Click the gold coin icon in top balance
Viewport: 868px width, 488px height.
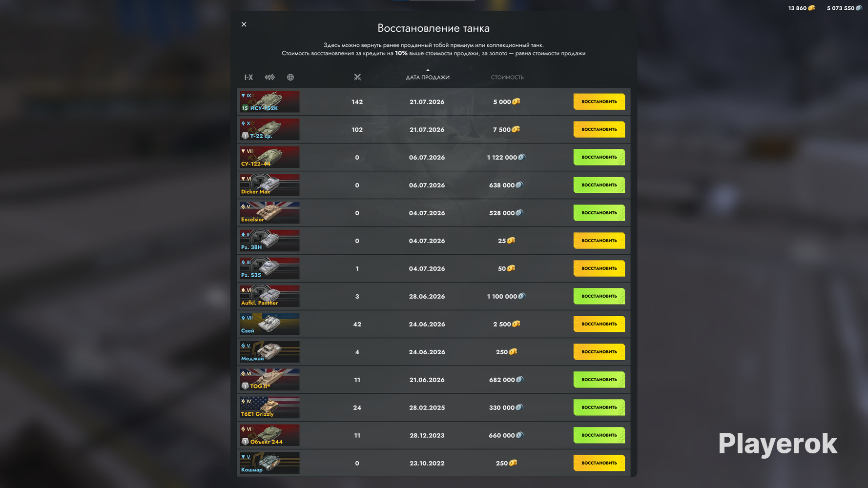[811, 8]
